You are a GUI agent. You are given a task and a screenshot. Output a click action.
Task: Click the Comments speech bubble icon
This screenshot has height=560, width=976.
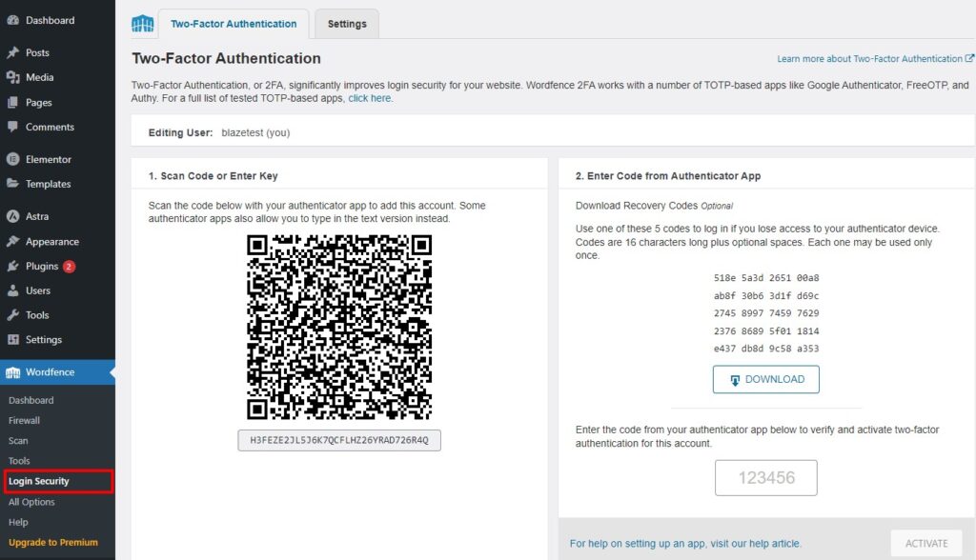(12, 127)
